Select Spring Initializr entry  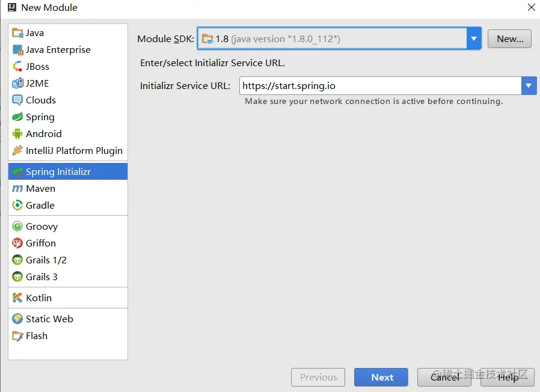coord(68,171)
